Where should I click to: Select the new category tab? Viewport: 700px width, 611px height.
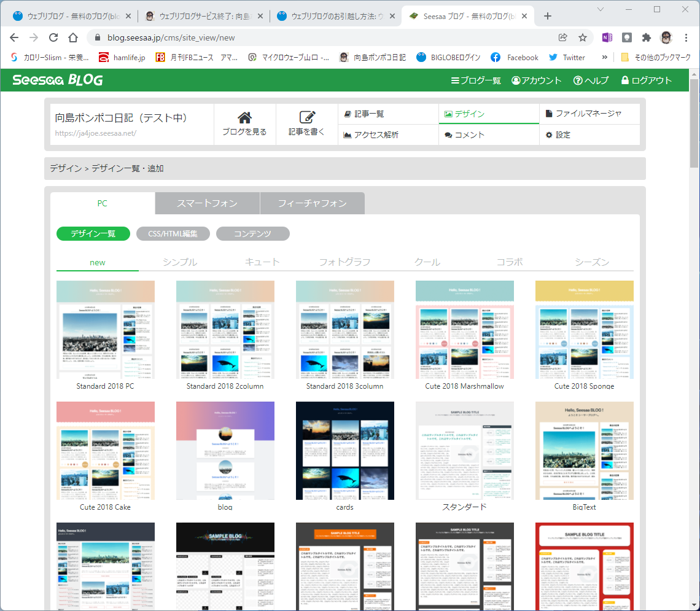click(x=97, y=262)
